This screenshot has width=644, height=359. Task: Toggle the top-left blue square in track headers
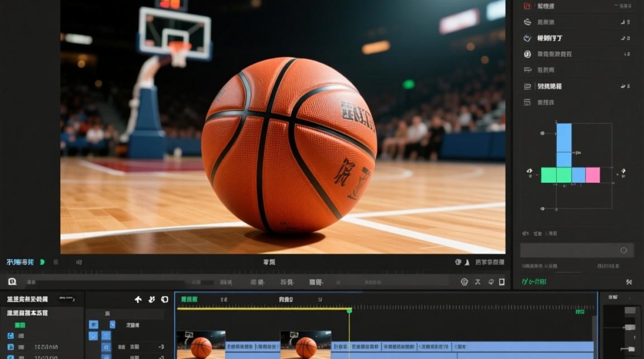click(x=93, y=325)
